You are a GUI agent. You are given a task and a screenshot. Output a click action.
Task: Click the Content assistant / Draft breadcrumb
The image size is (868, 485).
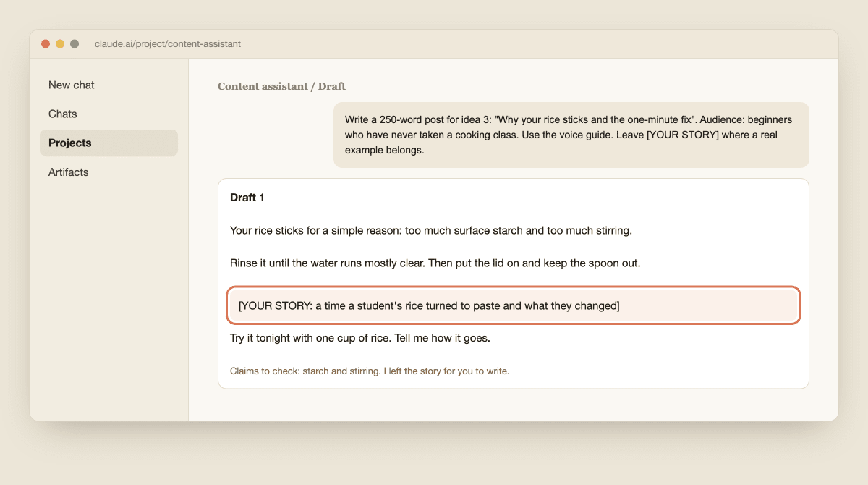pyautogui.click(x=281, y=86)
